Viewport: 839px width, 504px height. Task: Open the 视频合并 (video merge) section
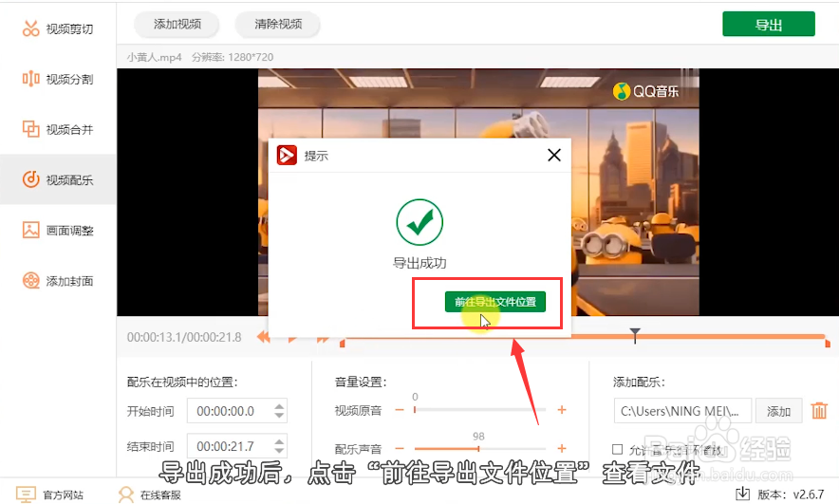tap(58, 129)
